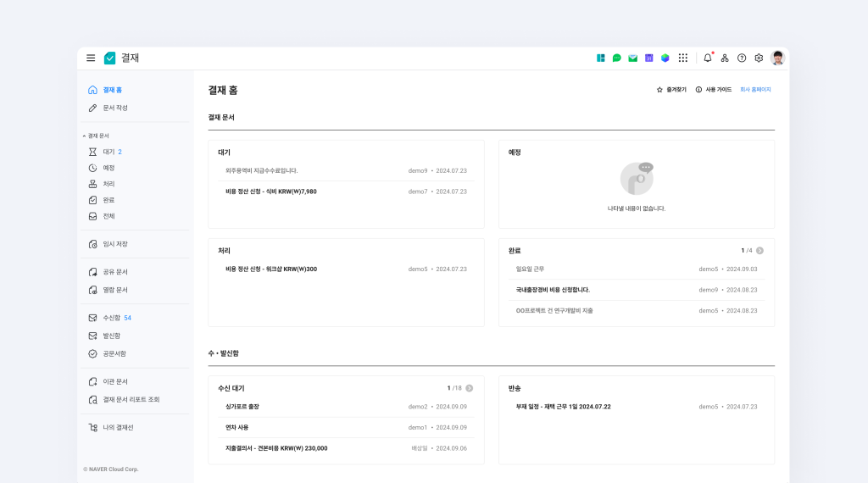The image size is (868, 483).
Task: Go to next page of 수신 대기
Action: coord(470,388)
